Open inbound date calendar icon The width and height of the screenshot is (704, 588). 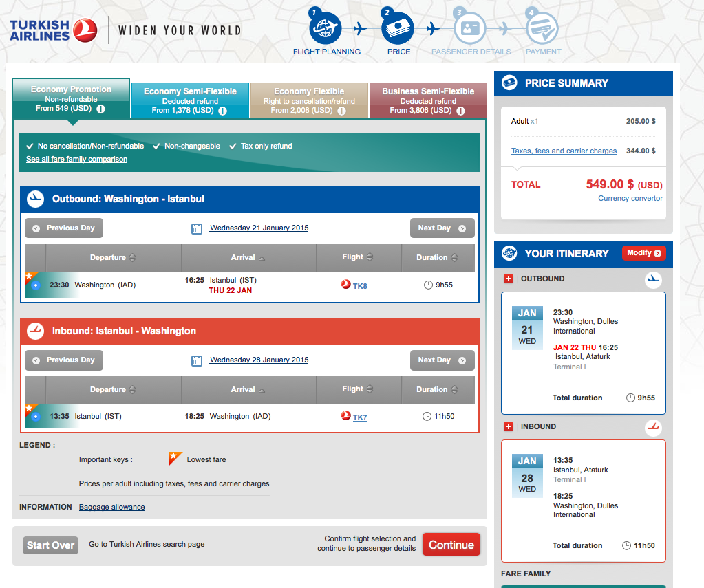[197, 360]
